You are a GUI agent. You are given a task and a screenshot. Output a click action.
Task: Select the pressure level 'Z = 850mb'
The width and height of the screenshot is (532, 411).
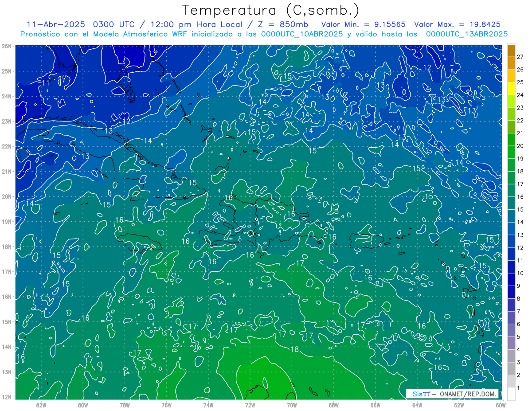pos(283,24)
